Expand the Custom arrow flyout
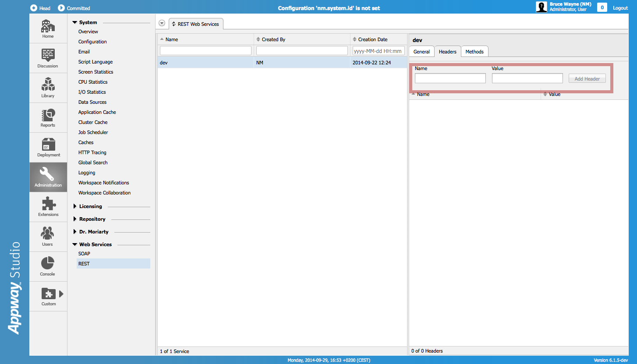 tap(61, 294)
